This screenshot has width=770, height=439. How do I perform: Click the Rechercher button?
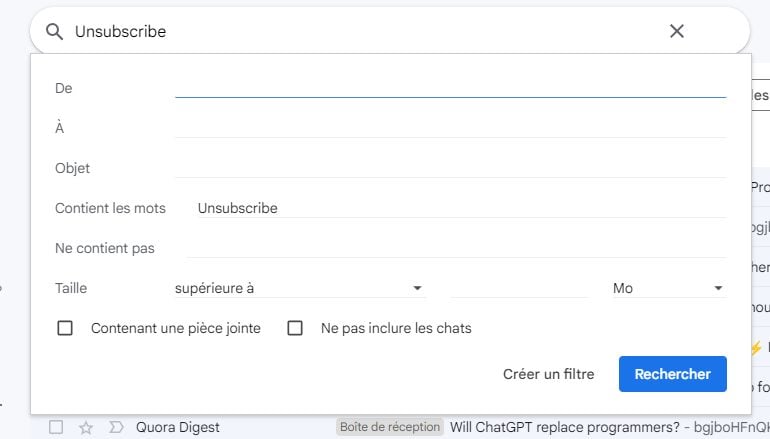(672, 374)
